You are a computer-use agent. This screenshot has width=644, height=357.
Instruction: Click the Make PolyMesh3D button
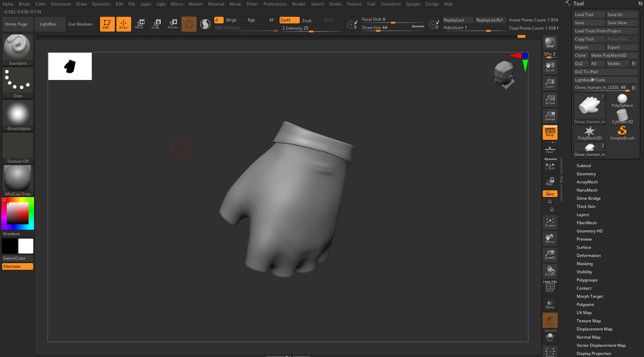[613, 55]
